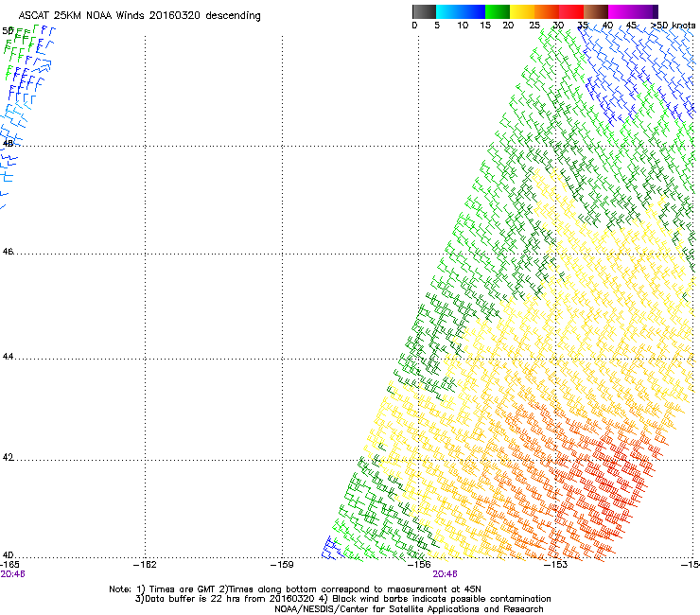700x615 pixels.
Task: Click the 'Data buffer is 22 hrs' note line
Action: pos(342,599)
